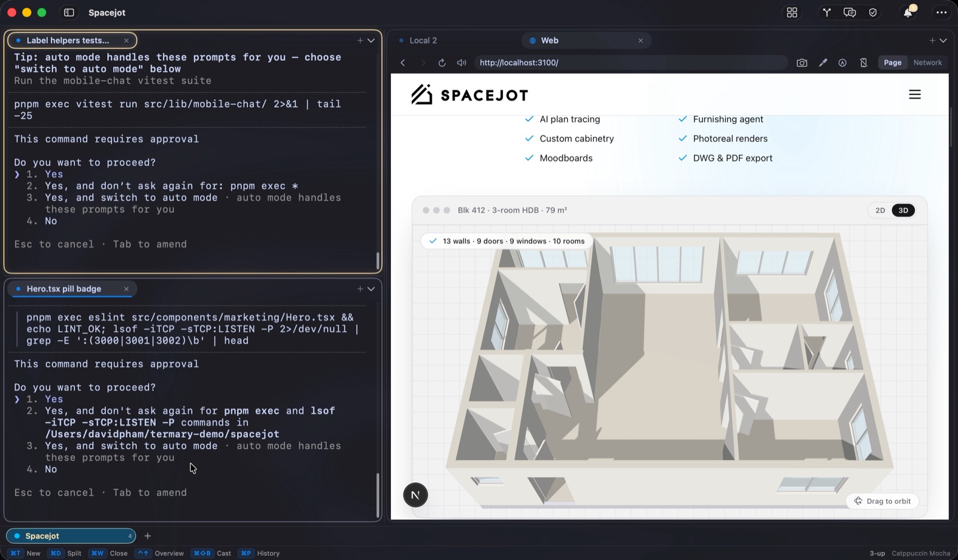This screenshot has width=958, height=560.
Task: Close the Hero.tsx pill badge tab
Action: point(126,289)
